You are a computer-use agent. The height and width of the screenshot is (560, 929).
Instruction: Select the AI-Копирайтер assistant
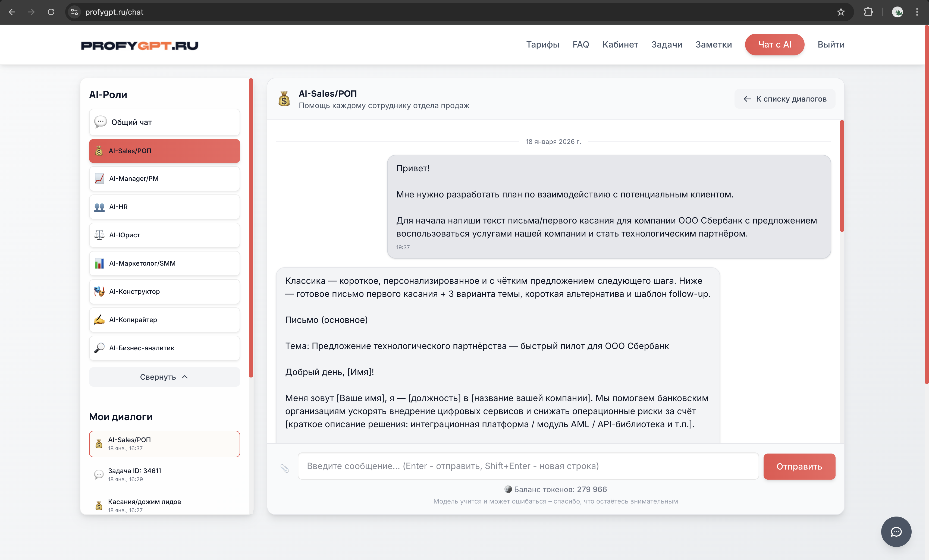164,320
